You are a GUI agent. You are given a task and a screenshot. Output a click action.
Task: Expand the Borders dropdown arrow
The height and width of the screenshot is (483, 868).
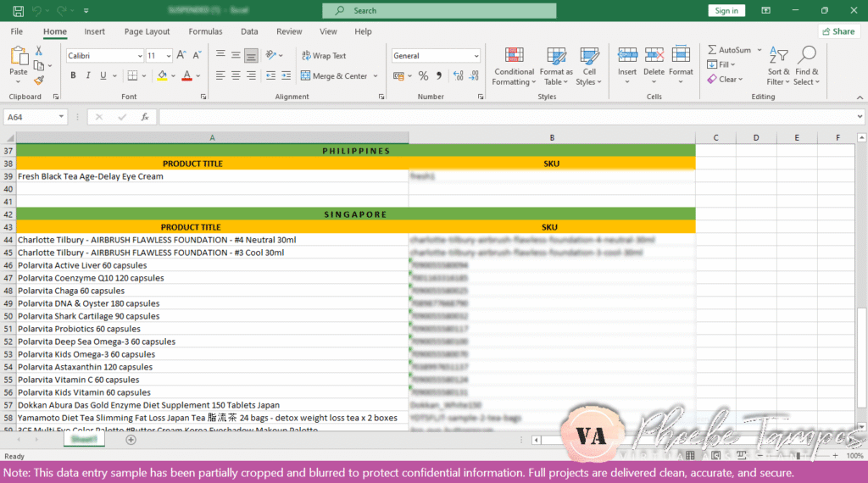coord(144,75)
